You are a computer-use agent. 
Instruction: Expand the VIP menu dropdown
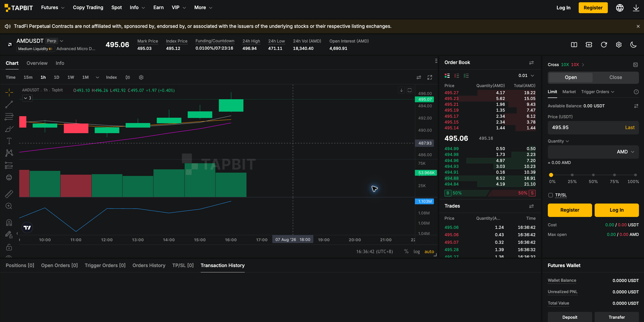[179, 8]
